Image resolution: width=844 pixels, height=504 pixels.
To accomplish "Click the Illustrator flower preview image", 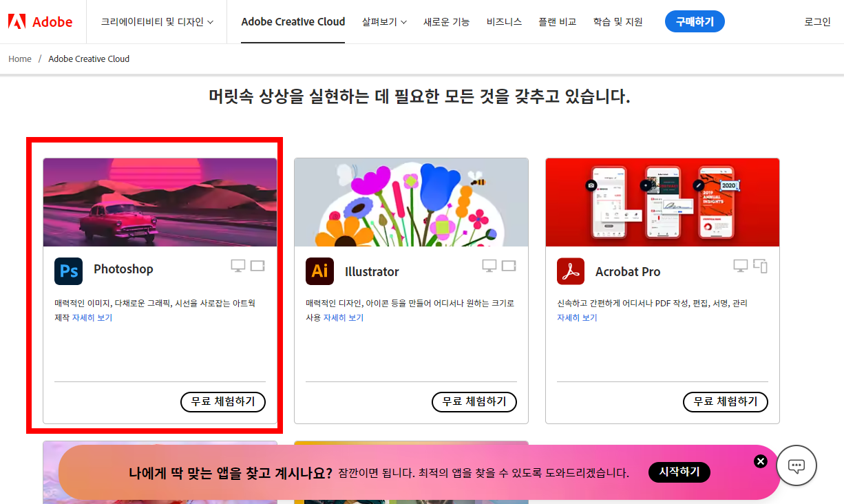I will [411, 202].
